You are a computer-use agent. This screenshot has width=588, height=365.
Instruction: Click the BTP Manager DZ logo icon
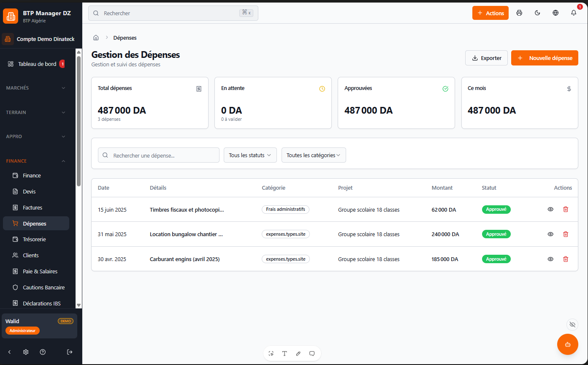coord(11,16)
